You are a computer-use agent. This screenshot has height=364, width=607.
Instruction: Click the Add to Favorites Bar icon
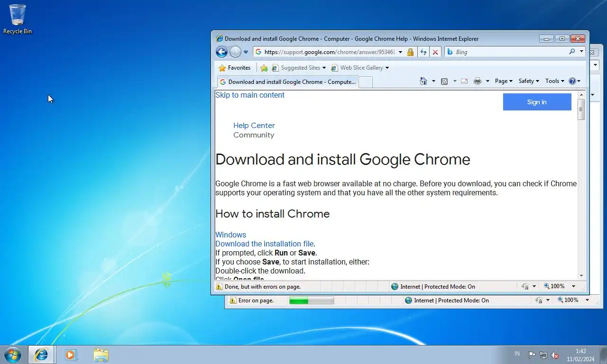264,68
